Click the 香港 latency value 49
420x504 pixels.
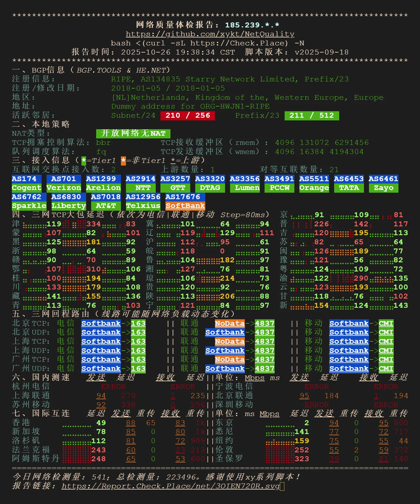pyautogui.click(x=101, y=423)
